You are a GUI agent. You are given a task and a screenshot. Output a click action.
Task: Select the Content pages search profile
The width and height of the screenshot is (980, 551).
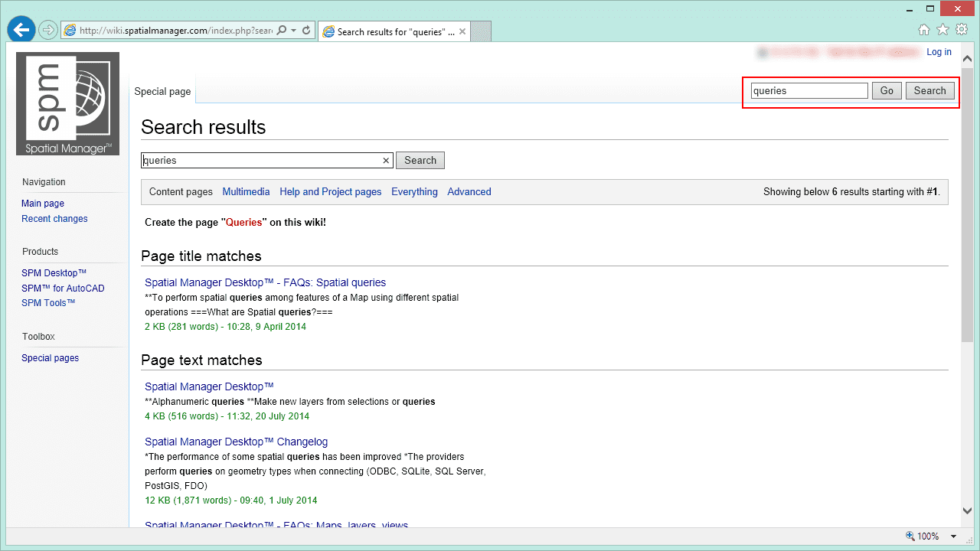pyautogui.click(x=181, y=192)
